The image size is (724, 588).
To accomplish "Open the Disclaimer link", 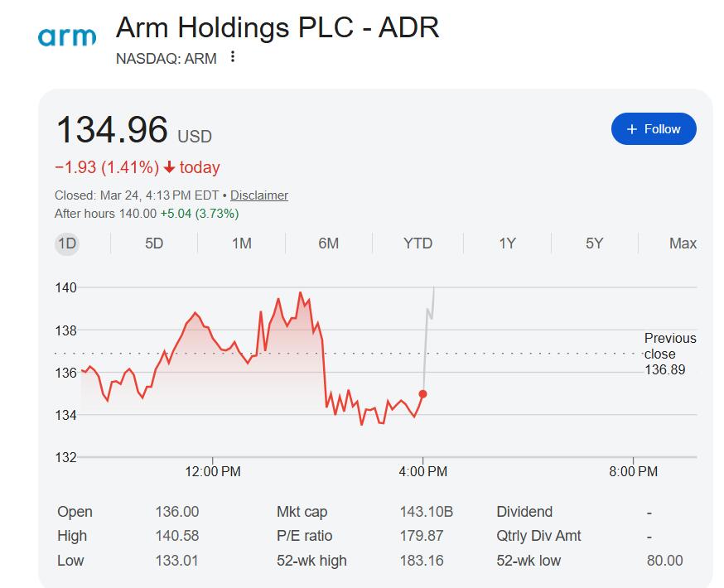I will [x=259, y=195].
